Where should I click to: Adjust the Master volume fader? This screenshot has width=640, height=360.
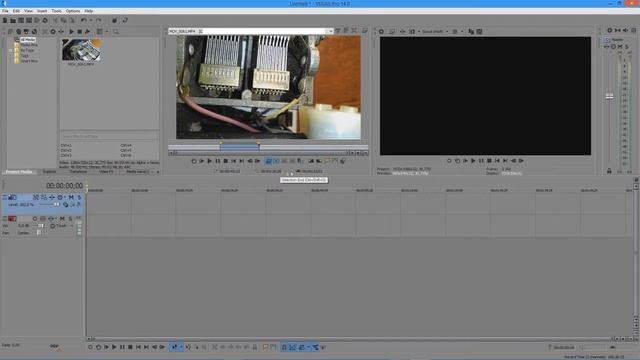click(609, 96)
